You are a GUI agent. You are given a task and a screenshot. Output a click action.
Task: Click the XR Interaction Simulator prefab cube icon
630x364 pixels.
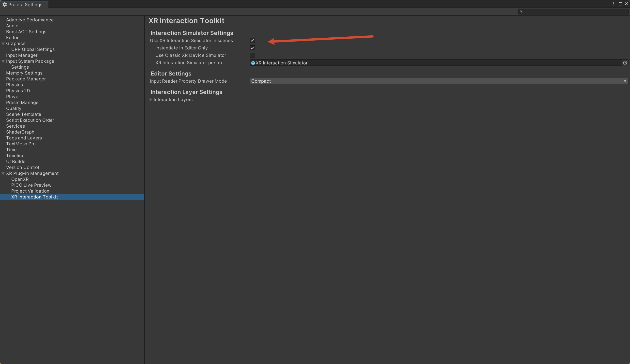pos(253,63)
